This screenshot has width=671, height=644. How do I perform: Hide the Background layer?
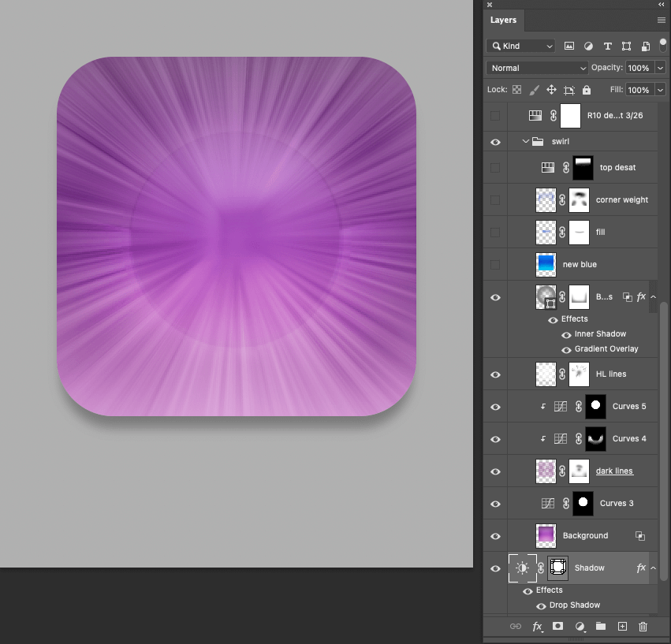point(495,536)
